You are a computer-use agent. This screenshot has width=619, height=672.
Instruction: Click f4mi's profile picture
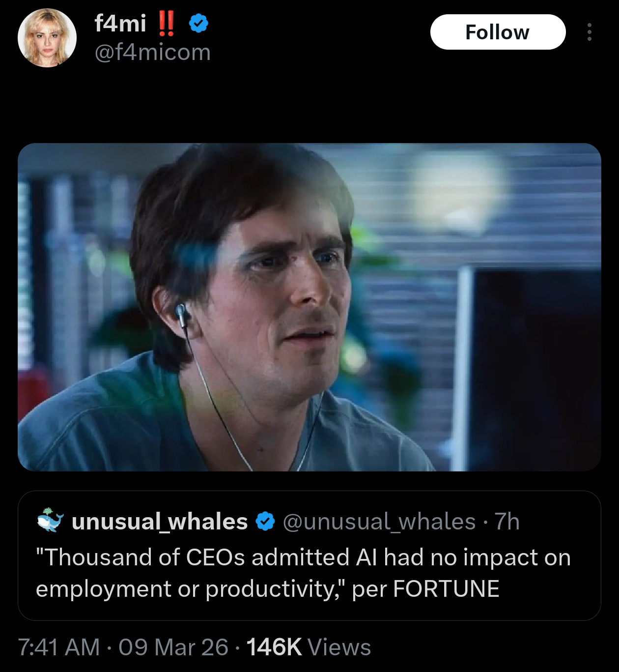pyautogui.click(x=47, y=35)
